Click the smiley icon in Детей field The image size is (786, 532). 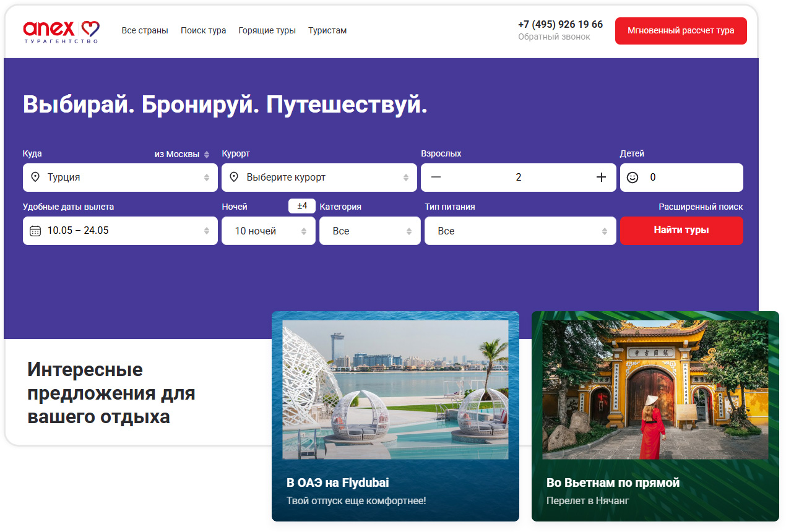(633, 178)
